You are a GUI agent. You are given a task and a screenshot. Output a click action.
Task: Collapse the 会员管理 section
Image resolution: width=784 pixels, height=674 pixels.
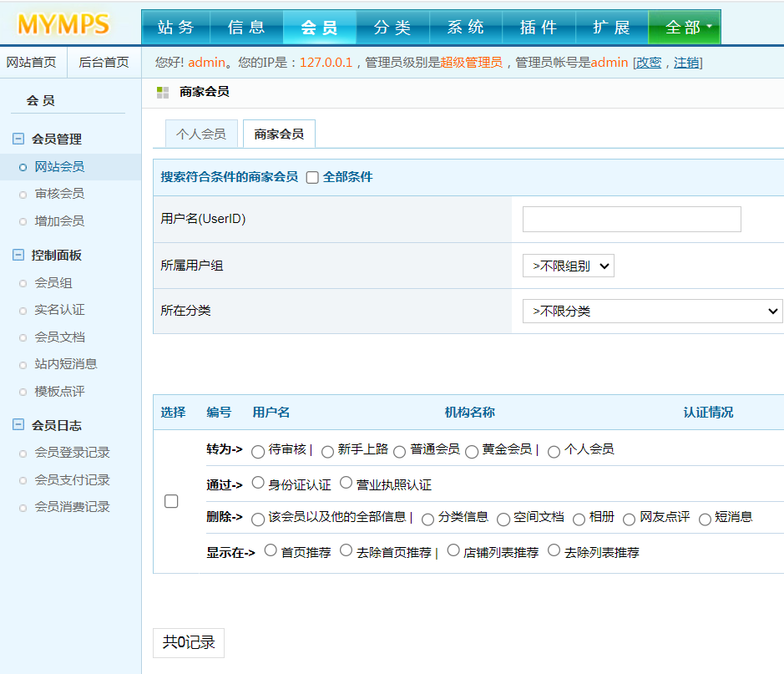click(18, 139)
